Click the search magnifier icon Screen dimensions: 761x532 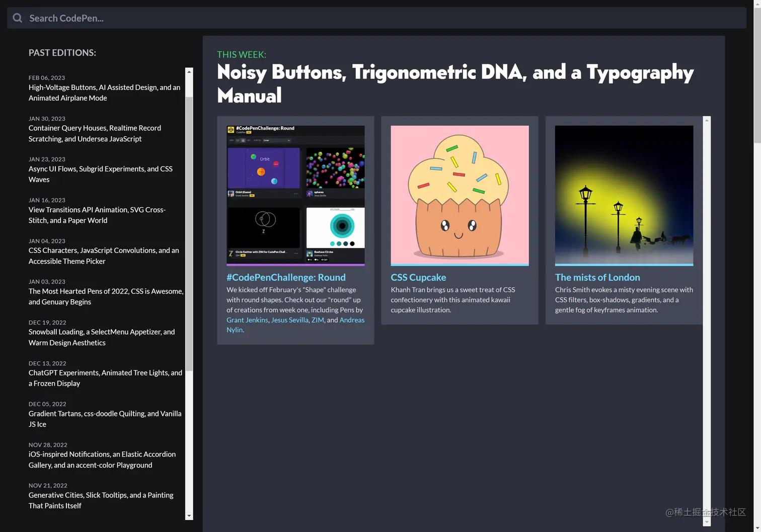point(18,18)
